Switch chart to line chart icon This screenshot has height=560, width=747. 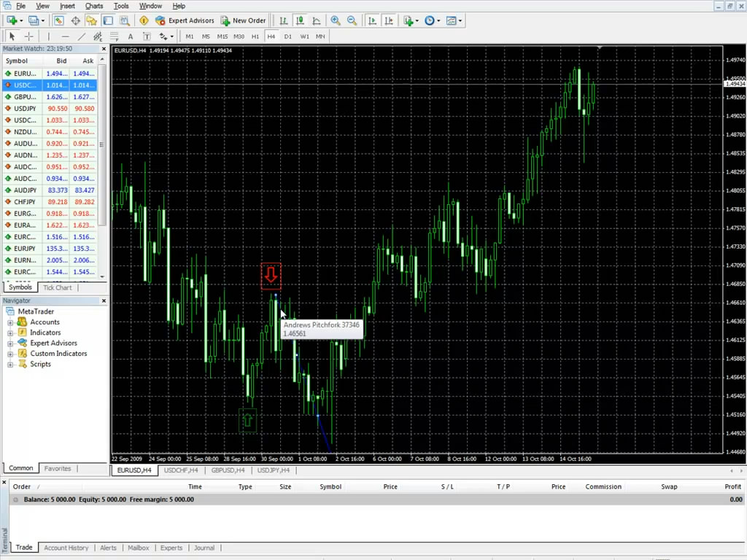pyautogui.click(x=317, y=20)
